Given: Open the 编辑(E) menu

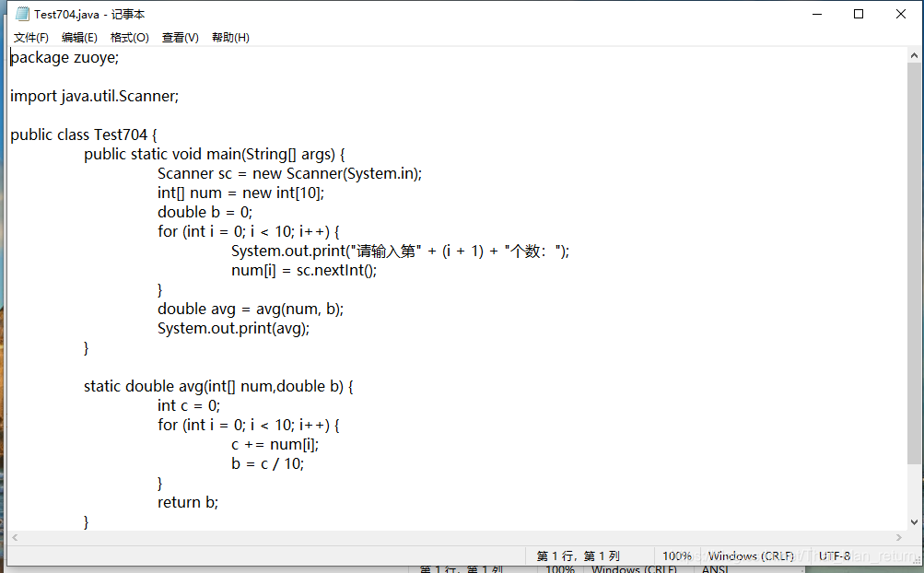Looking at the screenshot, I should 79,38.
